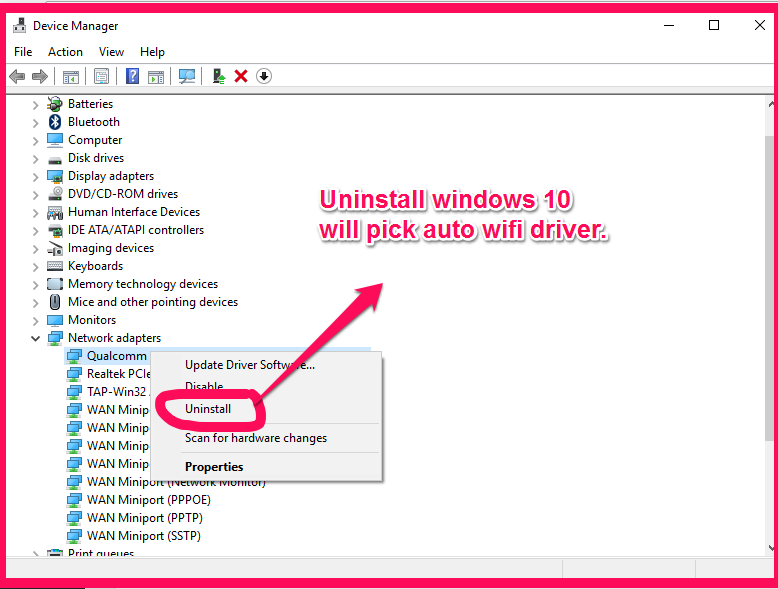Select the Network adapters category label
The height and width of the screenshot is (589, 778).
click(115, 338)
